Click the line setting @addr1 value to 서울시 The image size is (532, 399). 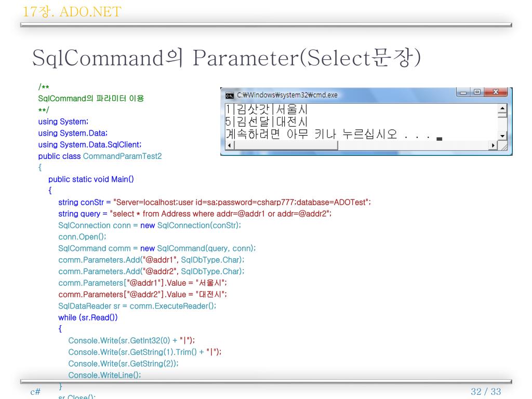coord(142,283)
